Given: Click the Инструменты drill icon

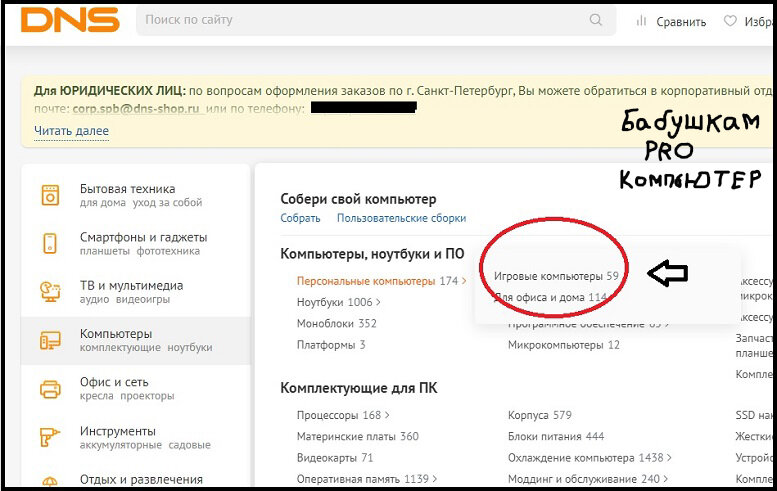Looking at the screenshot, I should [50, 437].
